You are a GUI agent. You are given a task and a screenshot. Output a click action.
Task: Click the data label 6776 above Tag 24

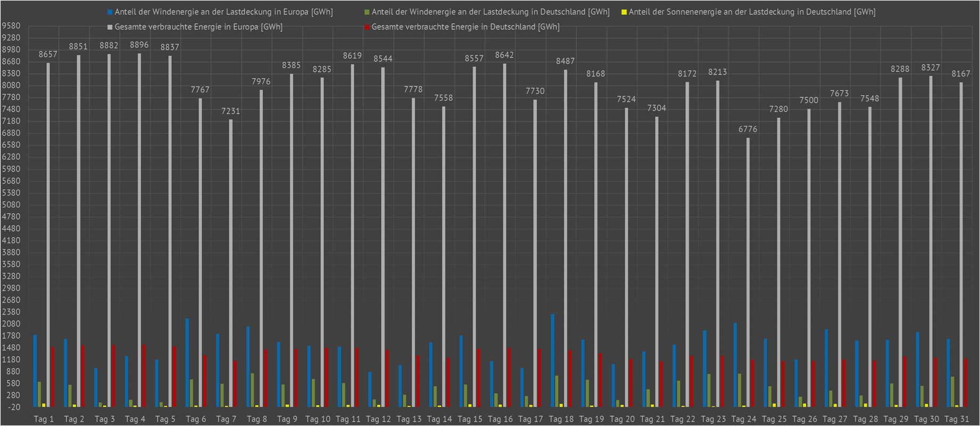(748, 129)
